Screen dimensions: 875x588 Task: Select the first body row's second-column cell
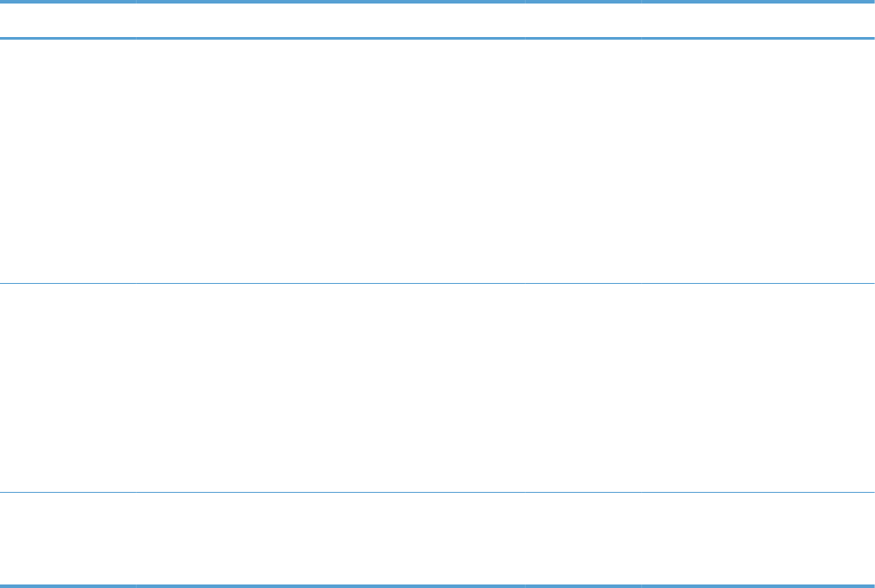[x=331, y=160]
